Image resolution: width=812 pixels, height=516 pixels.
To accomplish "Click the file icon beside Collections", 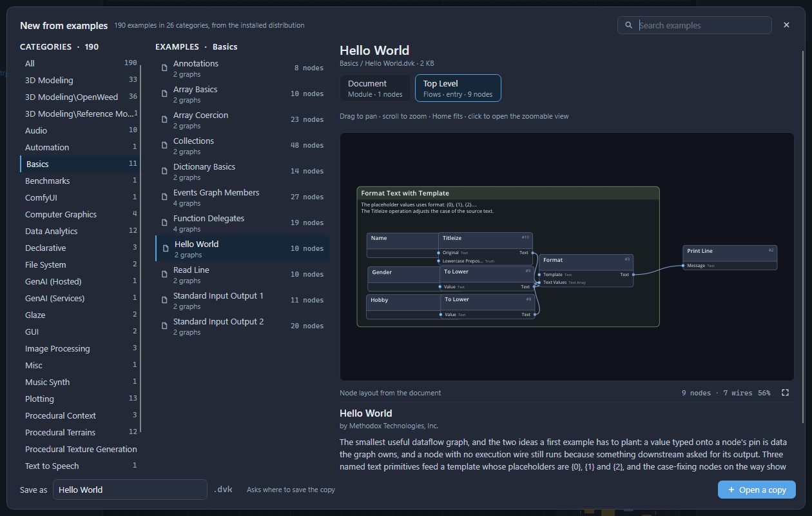I will click(x=164, y=145).
